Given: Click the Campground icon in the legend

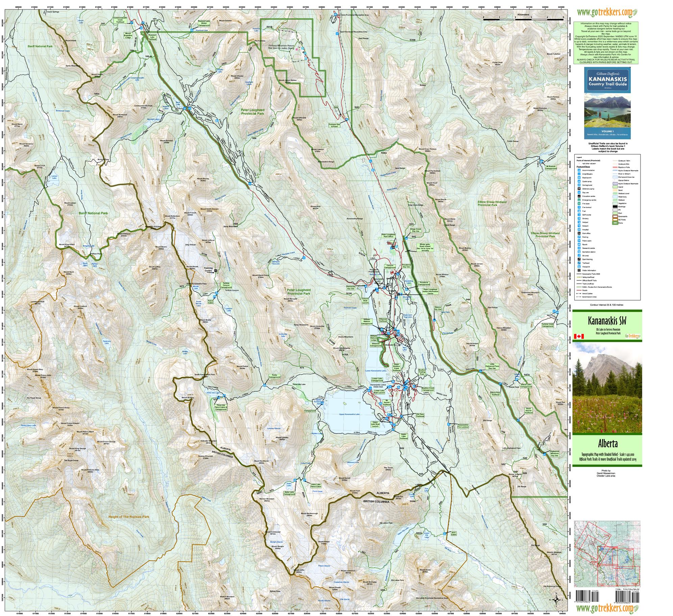Looking at the screenshot, I should [579, 185].
